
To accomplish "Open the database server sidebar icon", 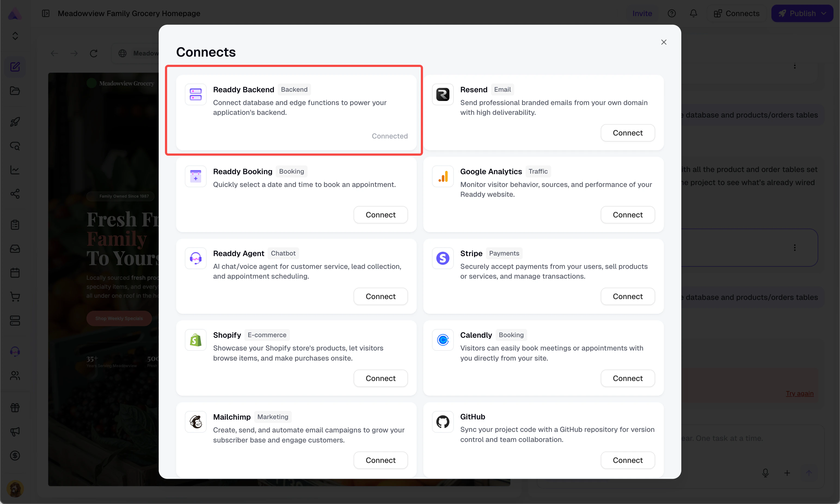I will 15,321.
